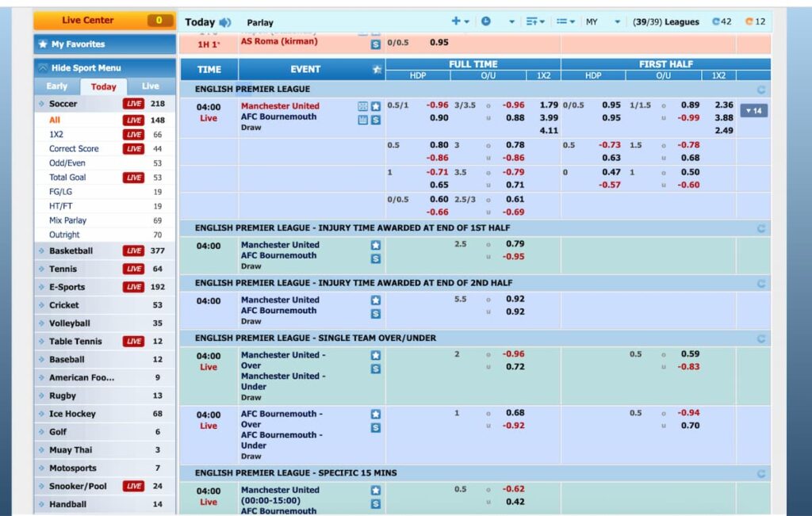This screenshot has width=812, height=516.
Task: Expand more markets with the 14 dropdown
Action: point(753,111)
